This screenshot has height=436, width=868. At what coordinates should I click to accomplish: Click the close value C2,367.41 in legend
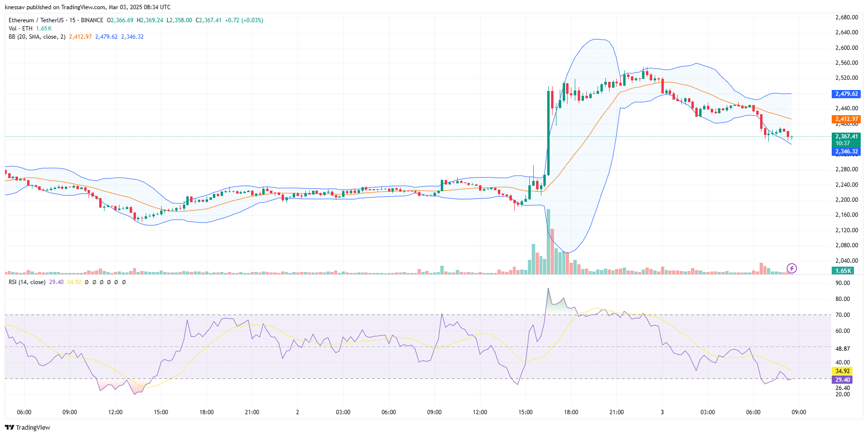(209, 20)
